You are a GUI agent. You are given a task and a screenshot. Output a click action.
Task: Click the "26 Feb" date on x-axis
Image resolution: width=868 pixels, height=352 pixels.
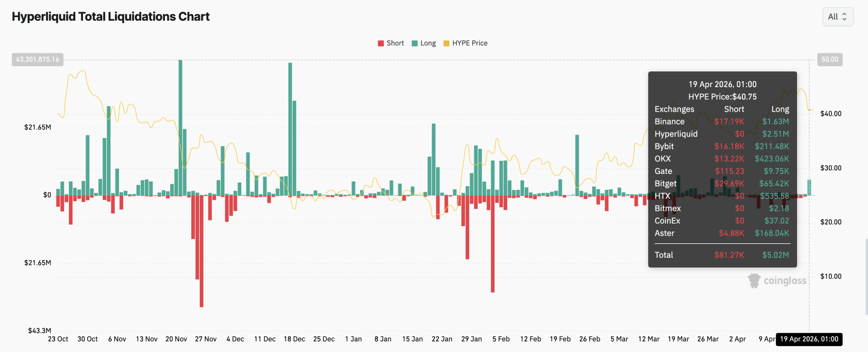590,339
